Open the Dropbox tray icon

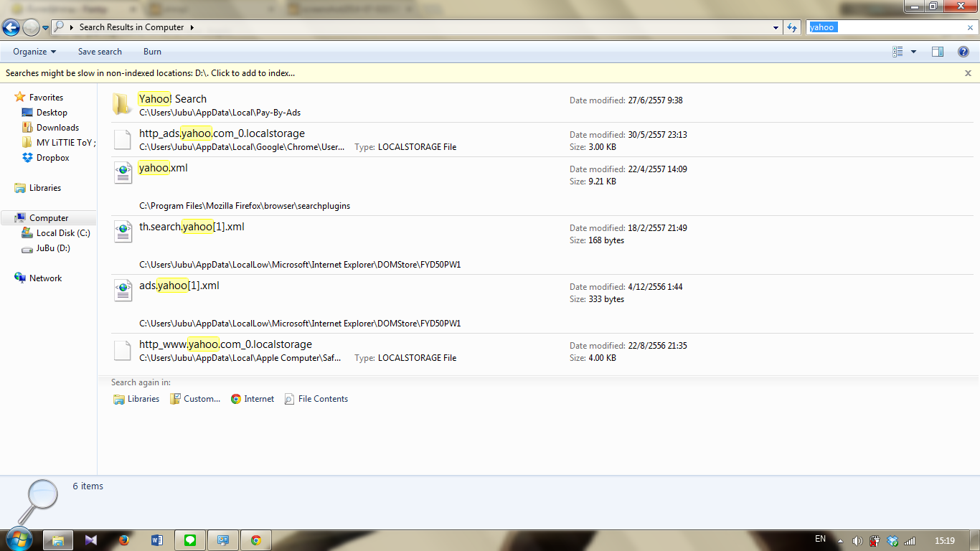(x=892, y=540)
